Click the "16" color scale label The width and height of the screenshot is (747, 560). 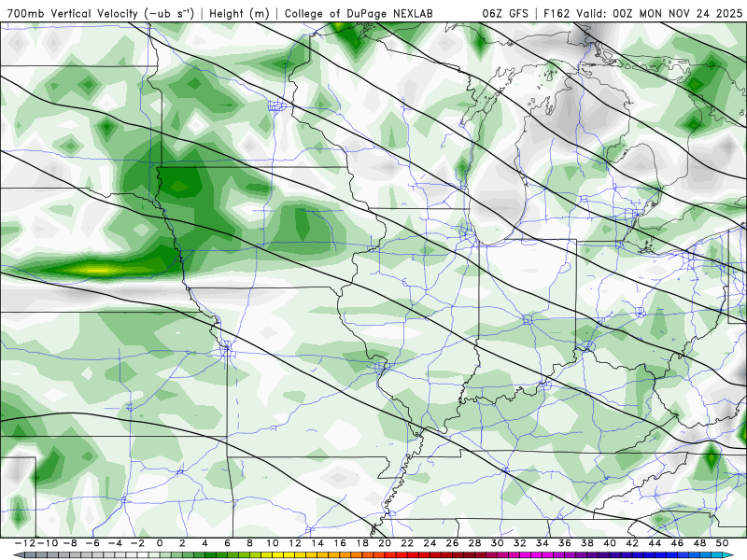click(x=340, y=543)
